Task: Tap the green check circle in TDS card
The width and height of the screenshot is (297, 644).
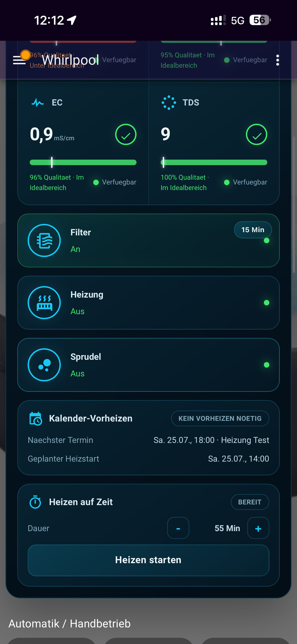Action: pos(256,135)
